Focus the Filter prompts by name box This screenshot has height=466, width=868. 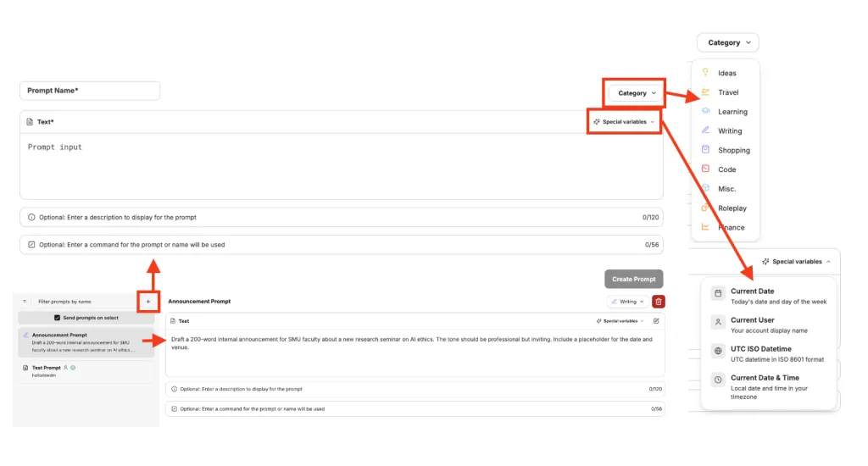tap(83, 302)
